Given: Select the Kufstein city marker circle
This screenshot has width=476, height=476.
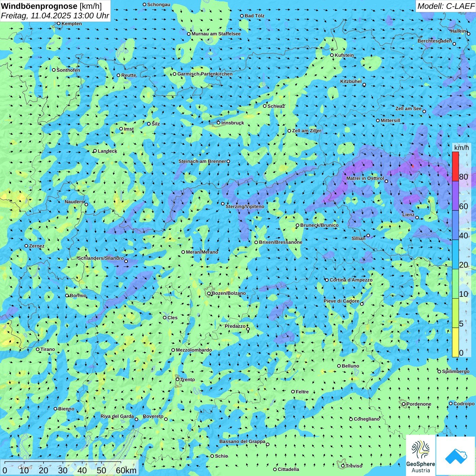Looking at the screenshot, I should pyautogui.click(x=332, y=55).
